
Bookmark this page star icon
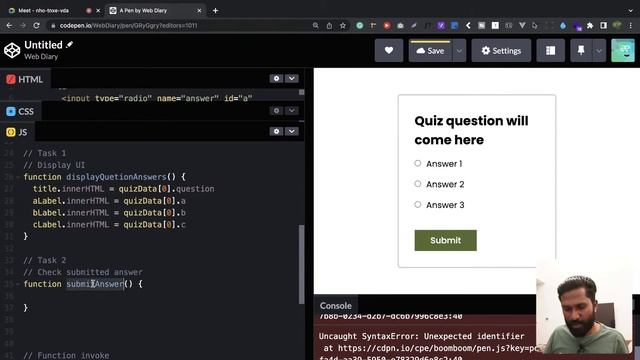(x=342, y=25)
